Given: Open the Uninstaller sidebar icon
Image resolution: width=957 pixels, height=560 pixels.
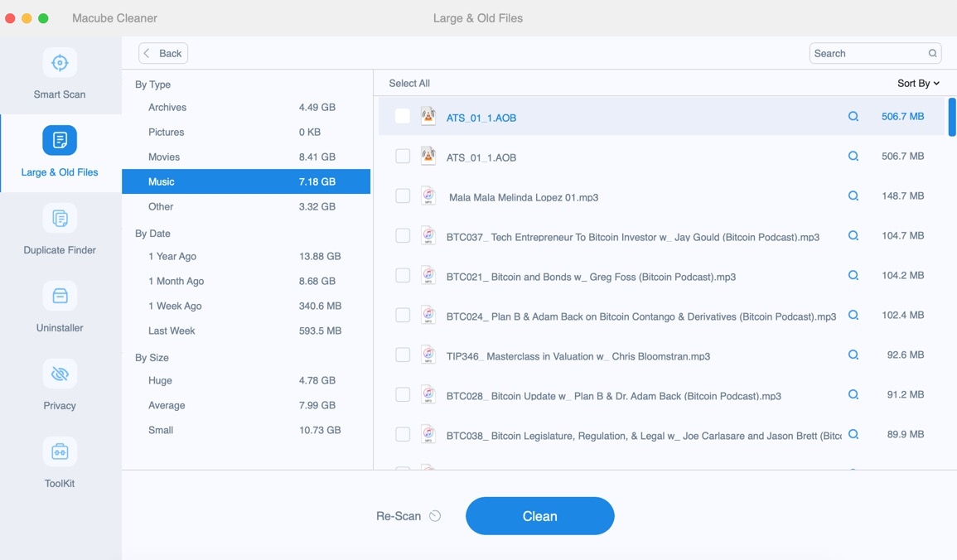Looking at the screenshot, I should pos(60,296).
